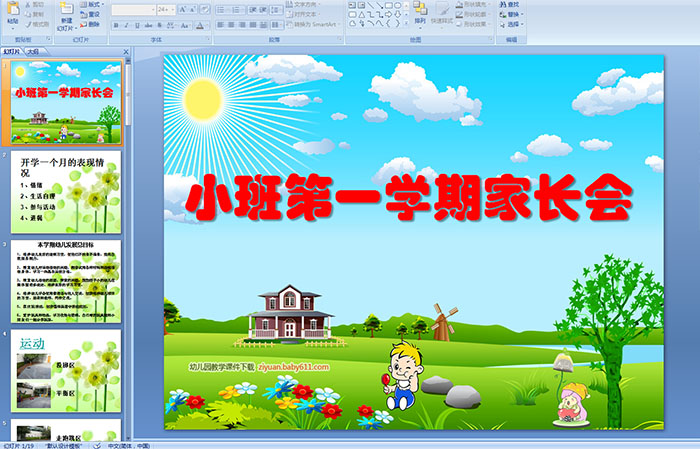Toggle Align Text Right

pos(242,25)
